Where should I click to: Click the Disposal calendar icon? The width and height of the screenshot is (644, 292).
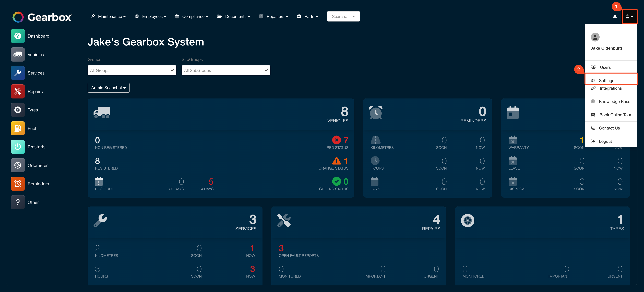(513, 181)
